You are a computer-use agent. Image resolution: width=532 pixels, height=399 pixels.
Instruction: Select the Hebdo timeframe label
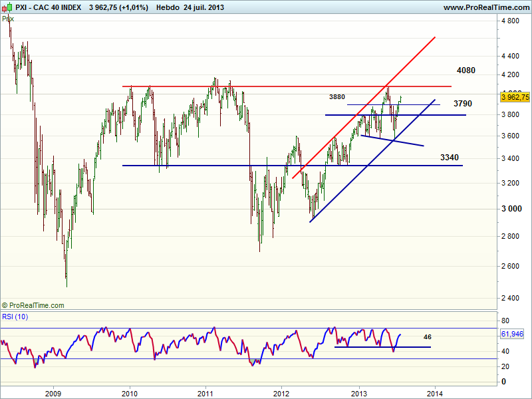[x=167, y=7]
